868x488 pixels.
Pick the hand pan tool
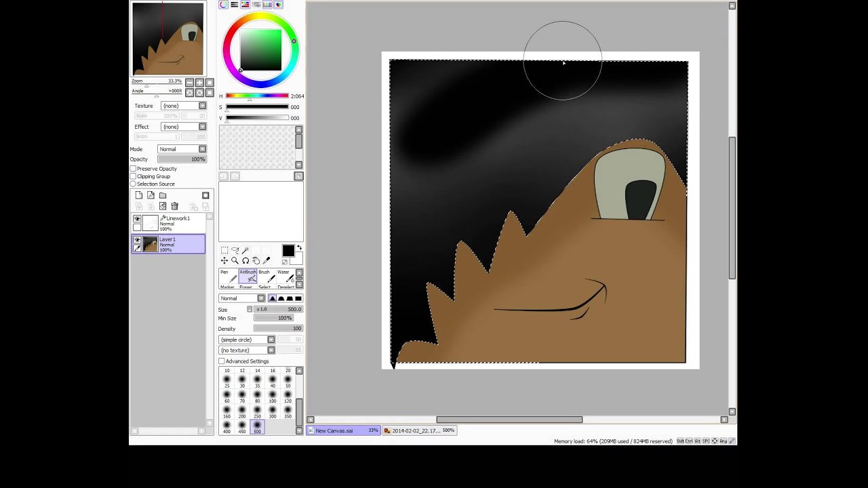pos(256,261)
